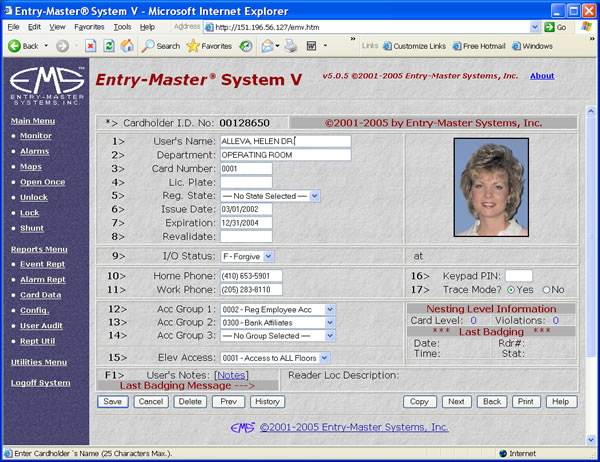Viewport: 600px width, 462px height.
Task: Click the Customize Links page icon
Action: 387,46
